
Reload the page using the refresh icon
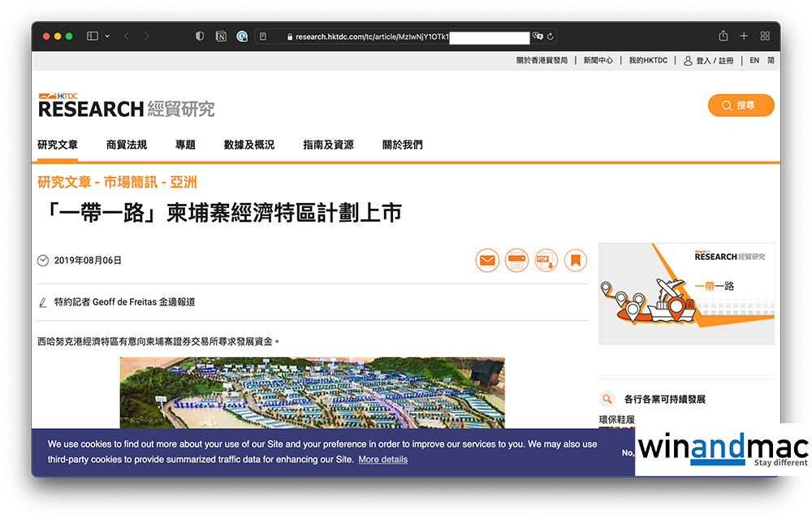tap(551, 37)
